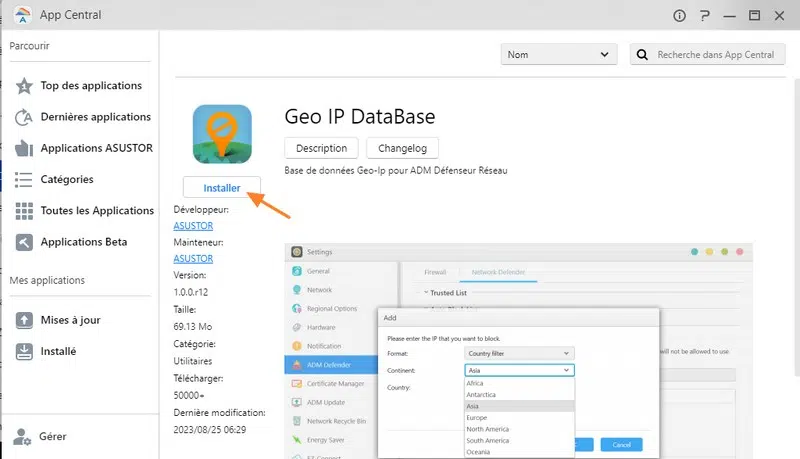This screenshot has height=459, width=800.
Task: Maximize the App Central window
Action: (x=755, y=16)
